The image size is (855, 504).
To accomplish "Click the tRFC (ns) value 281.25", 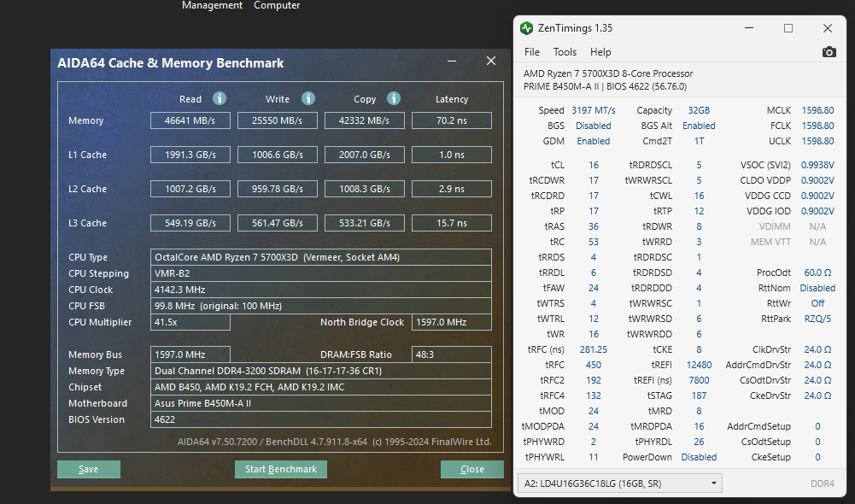I will click(594, 349).
